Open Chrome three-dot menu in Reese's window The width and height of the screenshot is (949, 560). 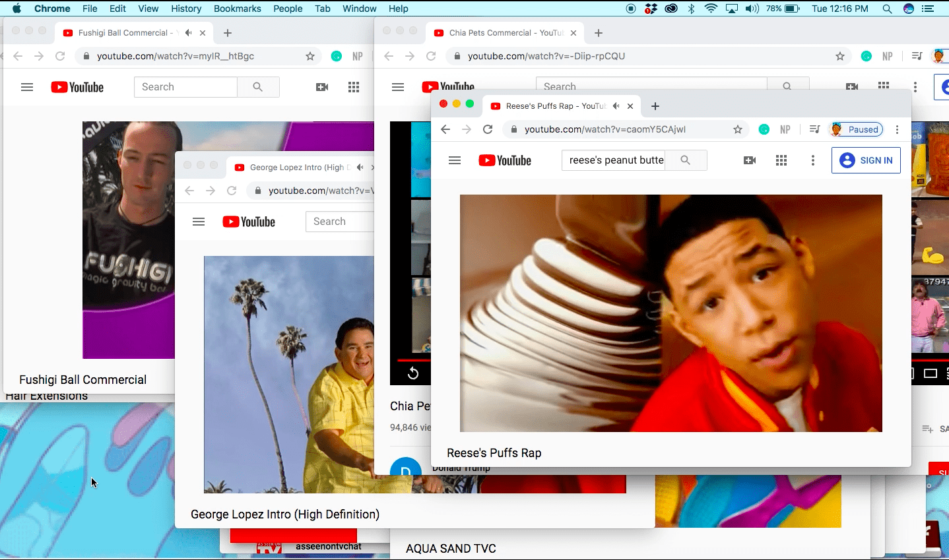[898, 129]
